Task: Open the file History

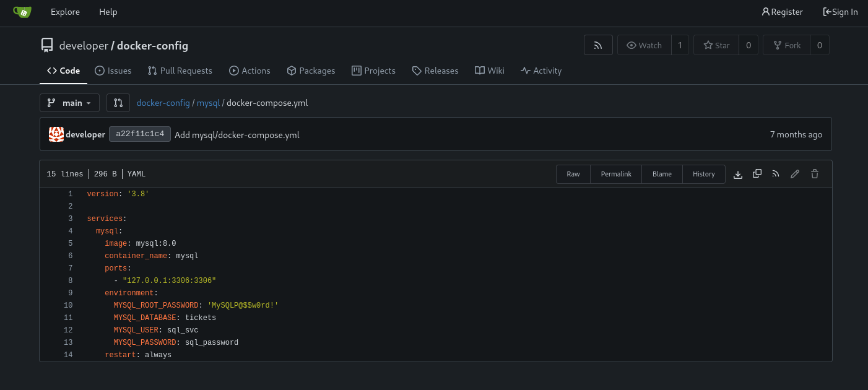Action: coord(703,174)
